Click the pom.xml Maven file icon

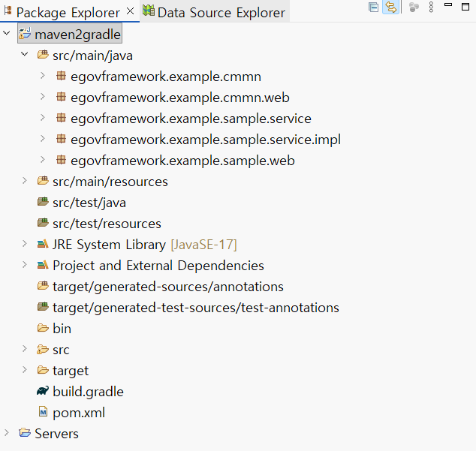pos(43,412)
